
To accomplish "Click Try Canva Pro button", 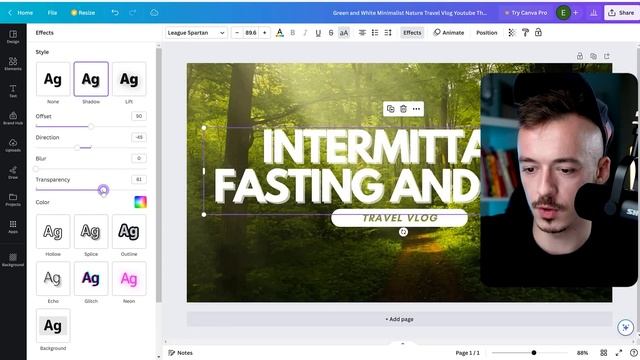I will pos(526,13).
